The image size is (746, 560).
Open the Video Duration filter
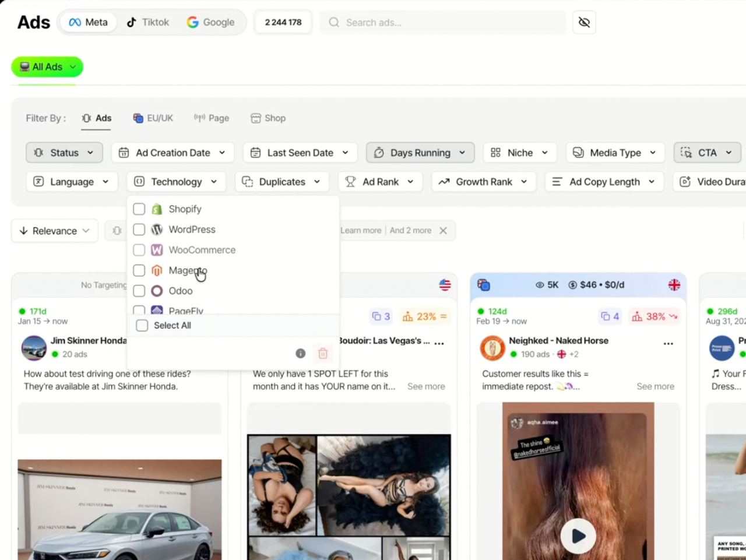pos(711,182)
